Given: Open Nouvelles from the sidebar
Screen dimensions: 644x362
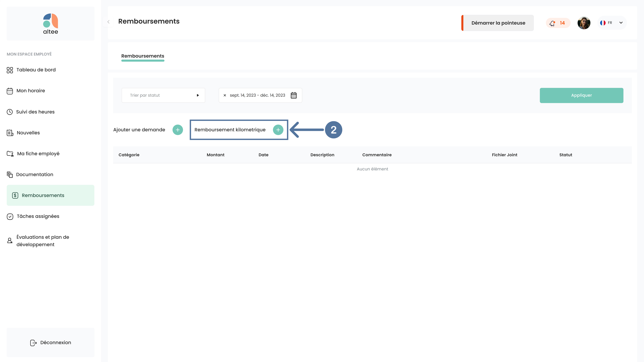Looking at the screenshot, I should pyautogui.click(x=28, y=133).
